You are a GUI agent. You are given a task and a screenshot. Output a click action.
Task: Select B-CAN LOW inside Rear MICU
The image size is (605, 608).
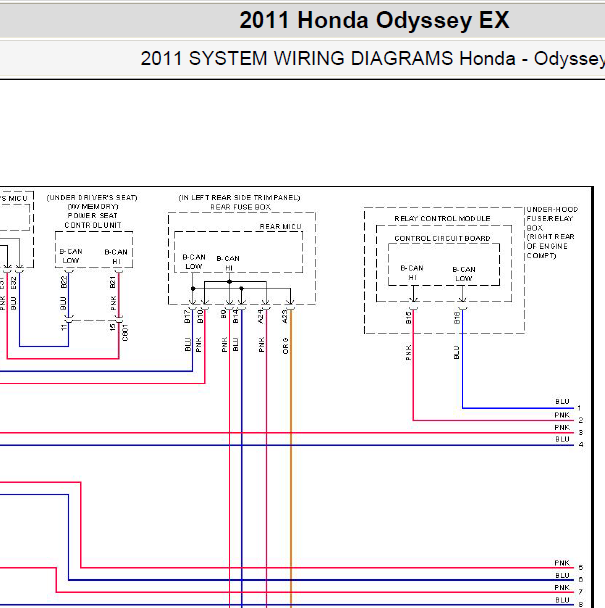[194, 262]
